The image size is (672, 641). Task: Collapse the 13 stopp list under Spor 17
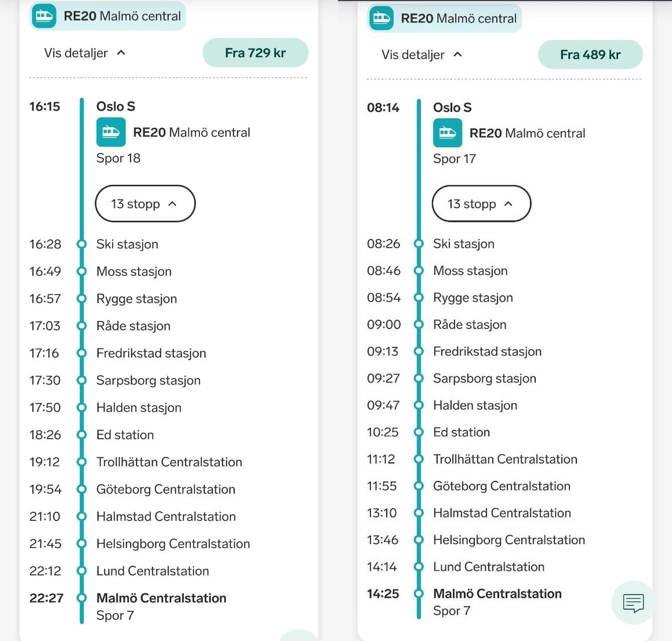[x=481, y=204]
